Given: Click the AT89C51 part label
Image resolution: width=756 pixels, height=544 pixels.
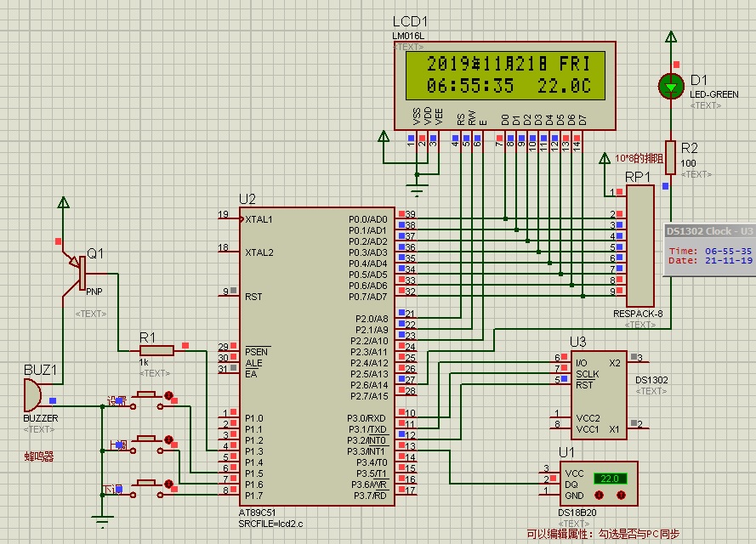Looking at the screenshot, I should [x=257, y=513].
